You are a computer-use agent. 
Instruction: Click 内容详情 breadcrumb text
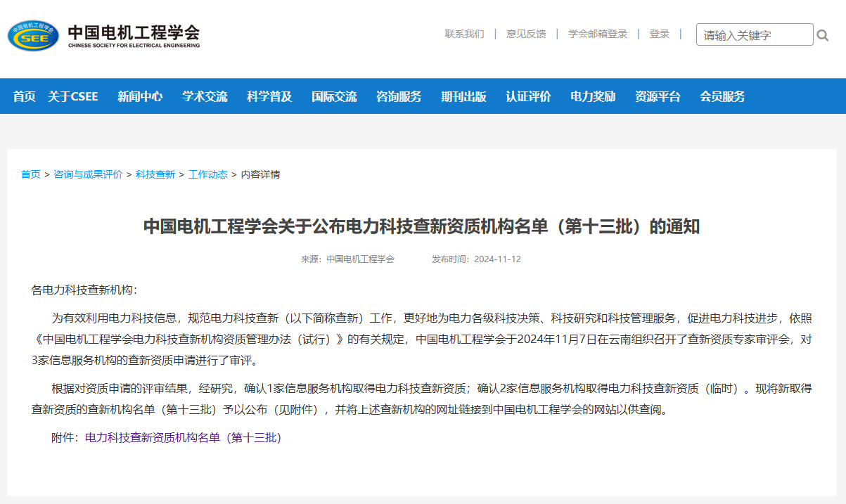[x=261, y=174]
